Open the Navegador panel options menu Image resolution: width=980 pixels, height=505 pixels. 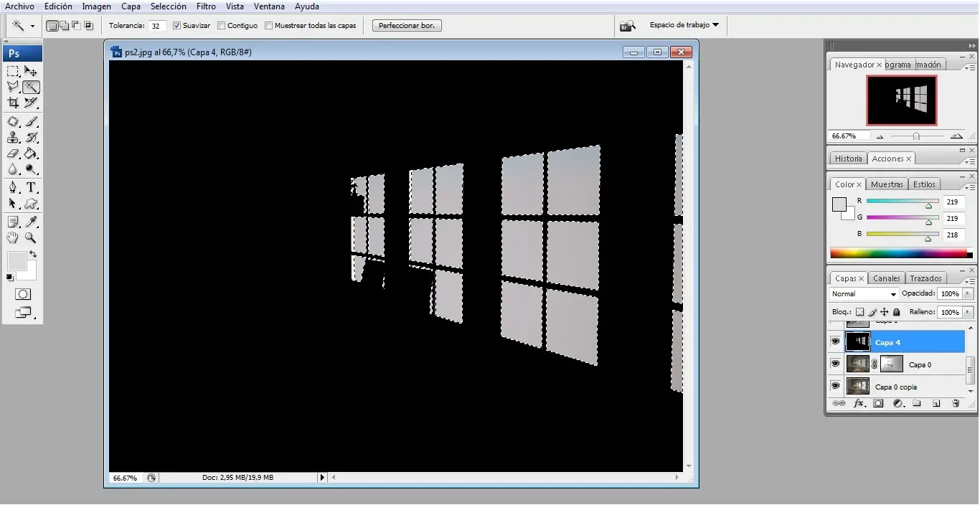pyautogui.click(x=970, y=68)
